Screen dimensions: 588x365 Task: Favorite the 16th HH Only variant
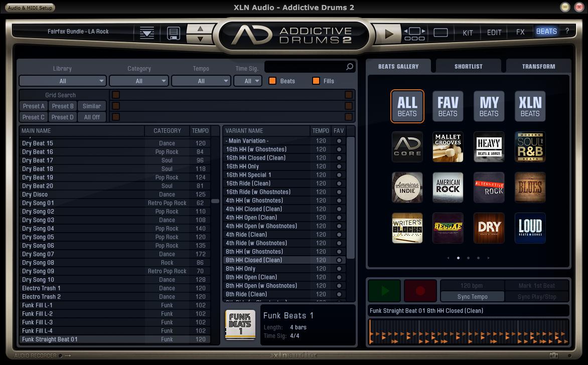tap(339, 166)
